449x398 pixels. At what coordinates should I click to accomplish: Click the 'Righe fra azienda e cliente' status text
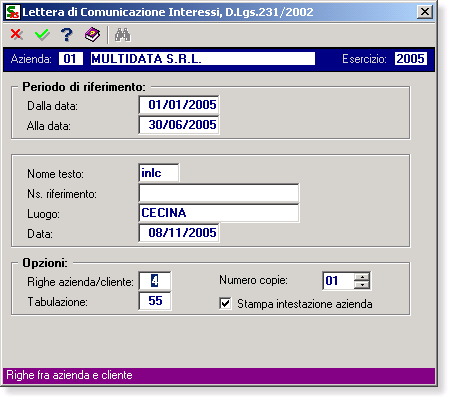69,375
